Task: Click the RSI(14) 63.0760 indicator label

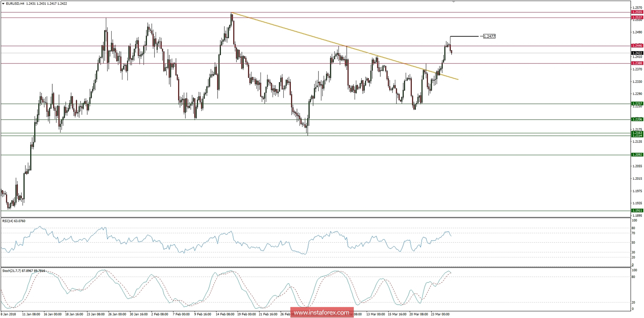Action: tap(14, 221)
